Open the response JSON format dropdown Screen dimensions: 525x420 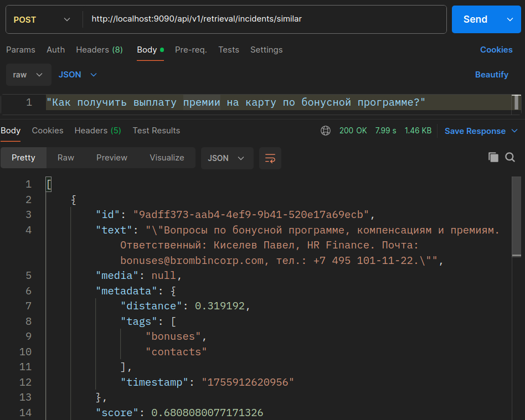(x=226, y=158)
